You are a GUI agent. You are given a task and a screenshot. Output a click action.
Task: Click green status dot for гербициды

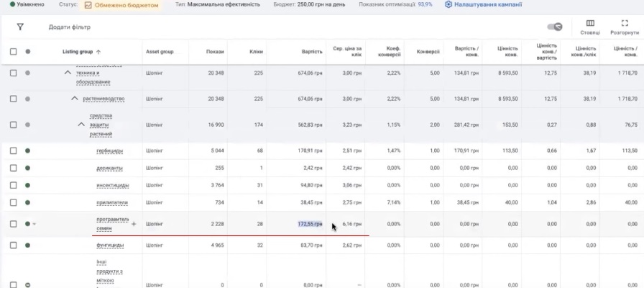[27, 150]
